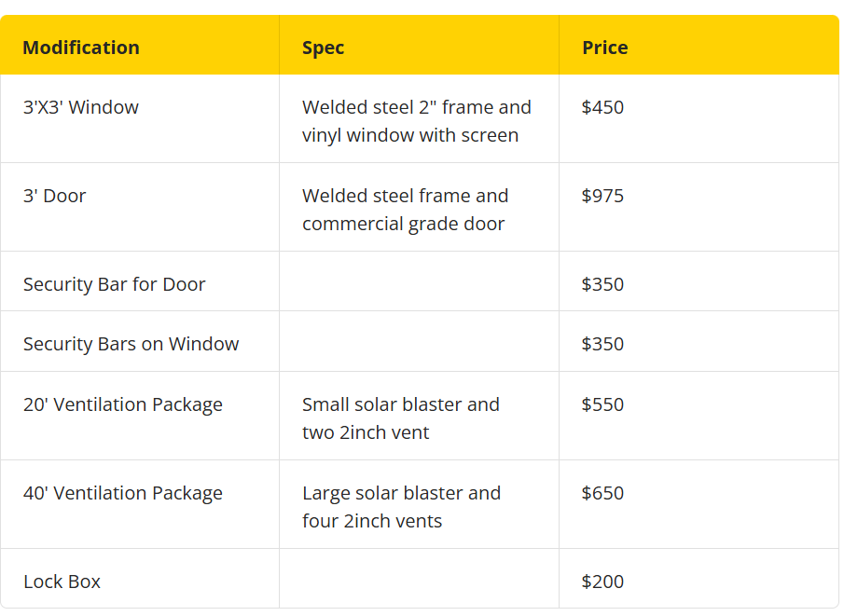Select Small solar blaster spec text
Screen dimensions: 844x616
click(x=400, y=418)
